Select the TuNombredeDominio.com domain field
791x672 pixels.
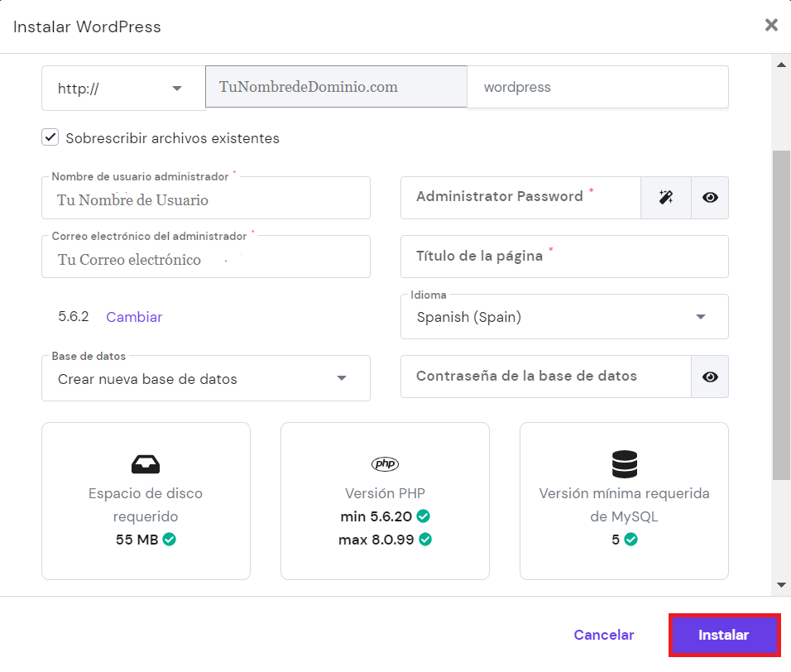(x=335, y=87)
